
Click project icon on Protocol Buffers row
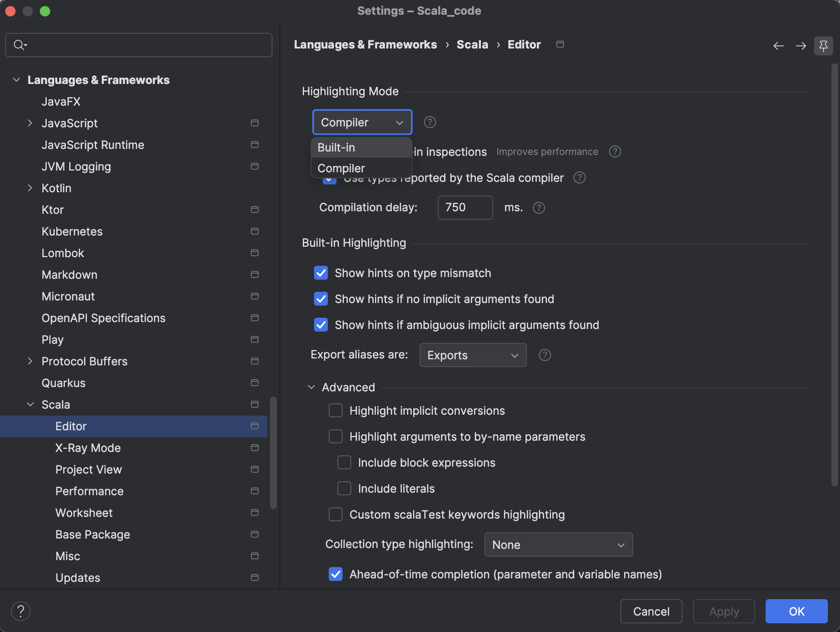(255, 361)
